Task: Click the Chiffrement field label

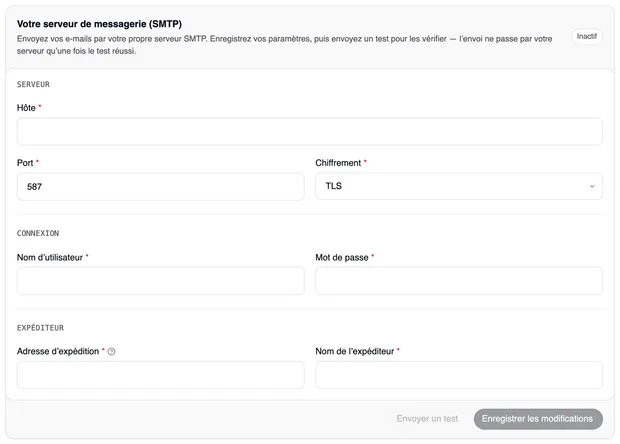Action: coord(338,163)
